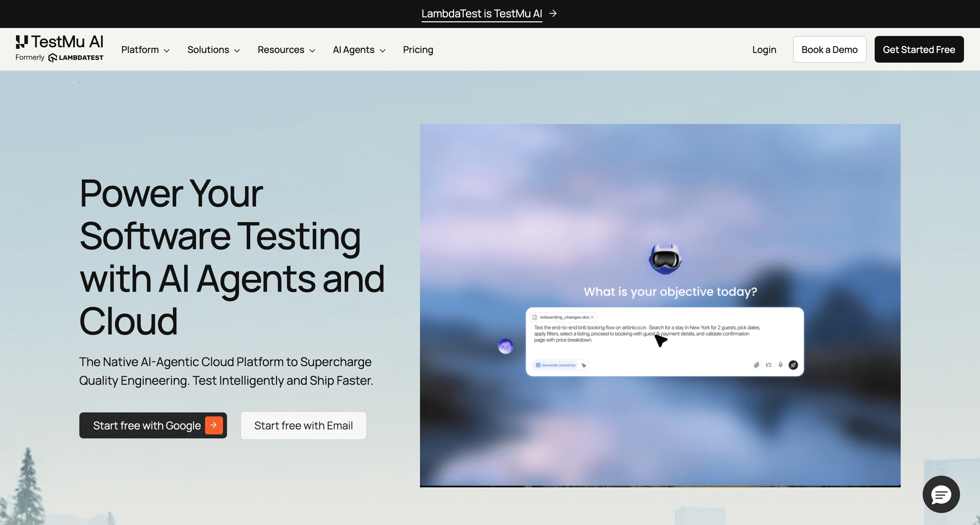Click the paperclip attach icon

click(756, 365)
